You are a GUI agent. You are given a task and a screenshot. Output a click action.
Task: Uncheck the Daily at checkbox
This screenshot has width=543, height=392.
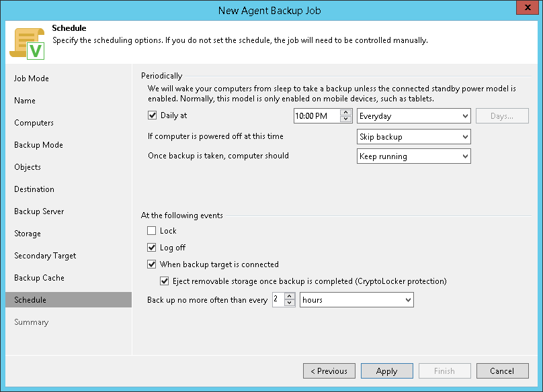152,115
